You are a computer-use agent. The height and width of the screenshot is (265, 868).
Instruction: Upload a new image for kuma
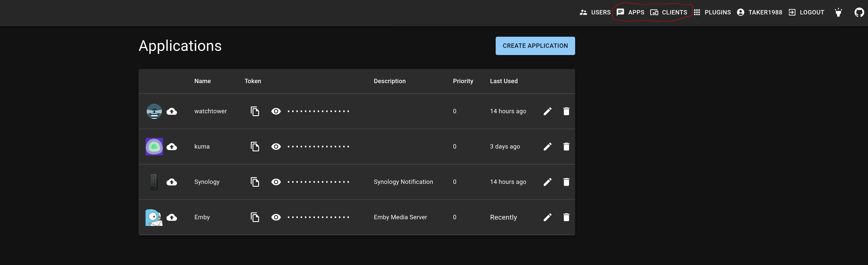click(172, 146)
